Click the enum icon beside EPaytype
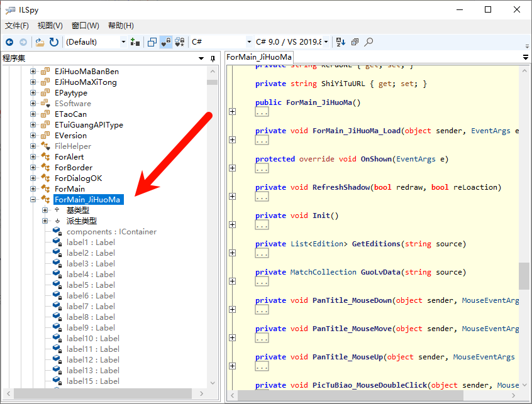532x404 pixels. pyautogui.click(x=45, y=93)
